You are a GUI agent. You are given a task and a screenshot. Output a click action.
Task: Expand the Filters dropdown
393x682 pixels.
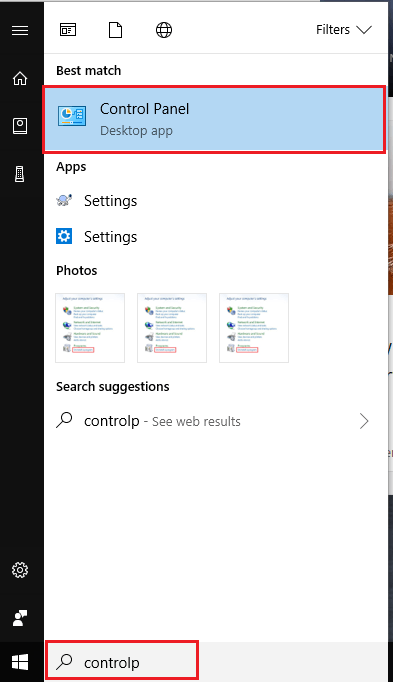coord(343,30)
